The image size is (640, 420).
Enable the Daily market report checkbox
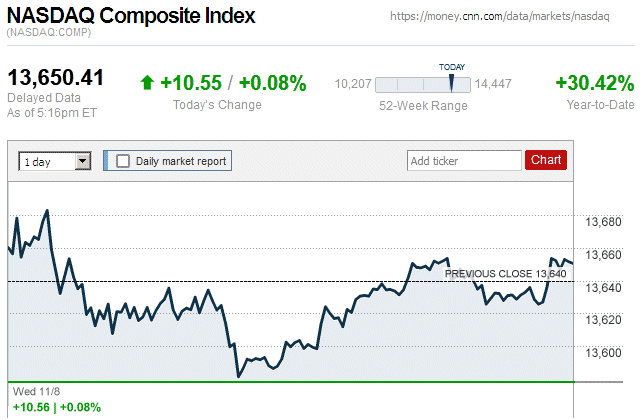[x=123, y=160]
